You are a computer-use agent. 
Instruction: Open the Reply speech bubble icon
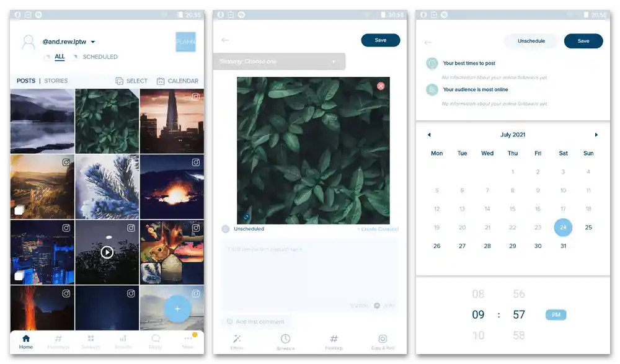pyautogui.click(x=156, y=339)
